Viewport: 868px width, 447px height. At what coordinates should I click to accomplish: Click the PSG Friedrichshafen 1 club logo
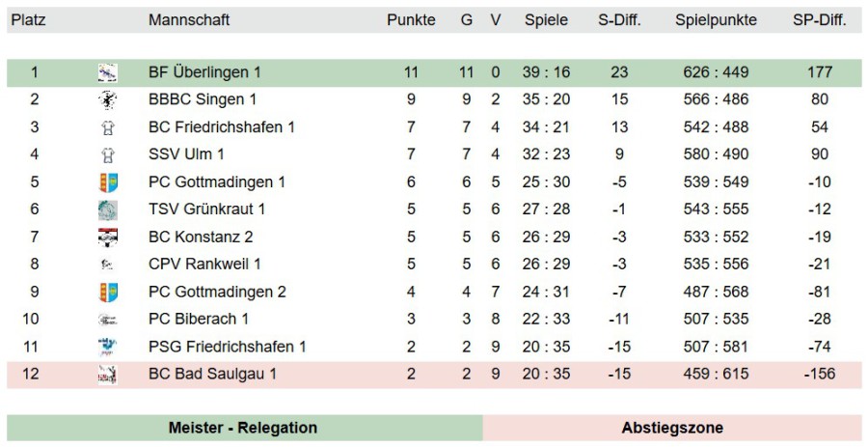pos(107,347)
